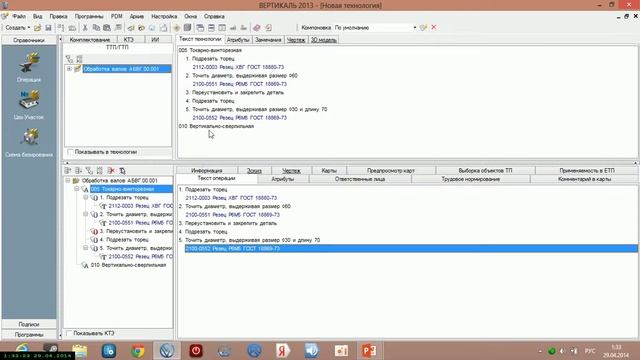This screenshot has width=640, height=360.
Task: Cut with the scissors toolbar icon
Action: click(x=85, y=28)
